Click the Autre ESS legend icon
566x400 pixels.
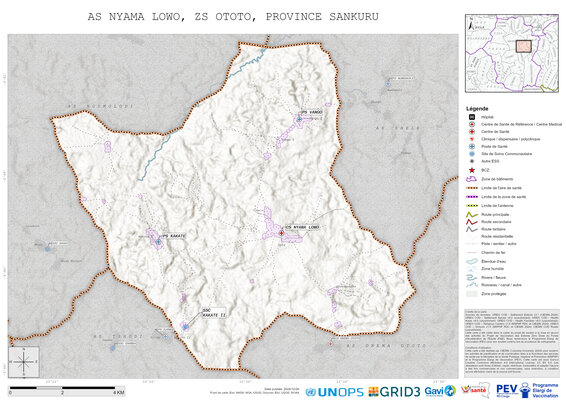[471, 161]
